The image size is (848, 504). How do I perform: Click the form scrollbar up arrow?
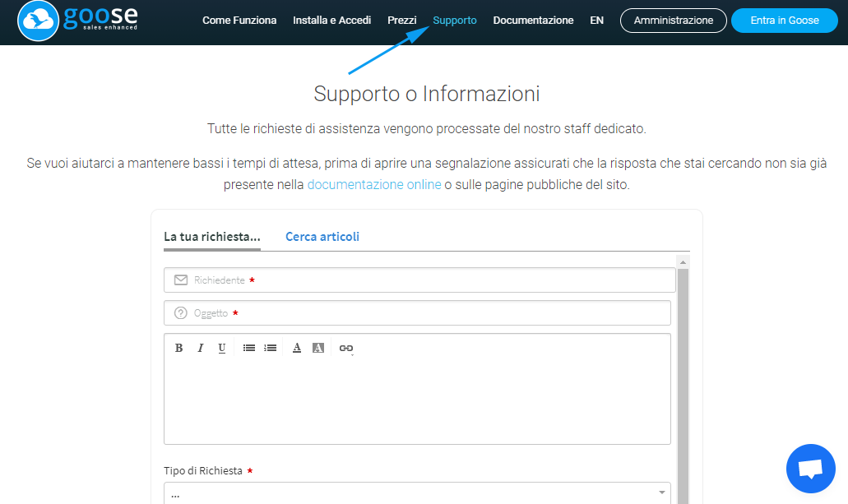click(683, 262)
